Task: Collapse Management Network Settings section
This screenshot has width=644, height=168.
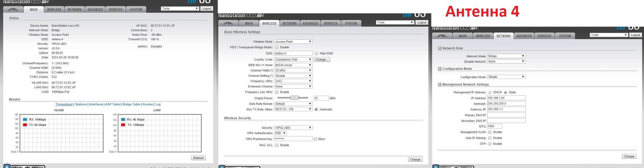Action: click(440, 85)
